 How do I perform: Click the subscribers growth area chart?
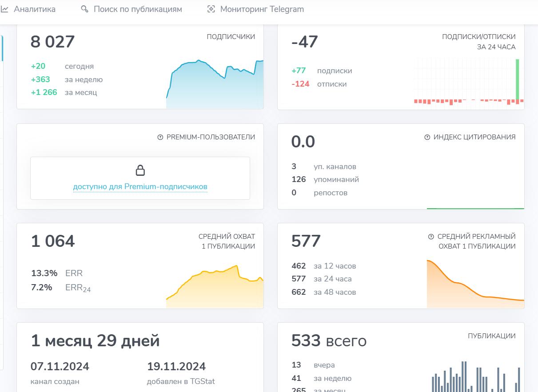(215, 84)
